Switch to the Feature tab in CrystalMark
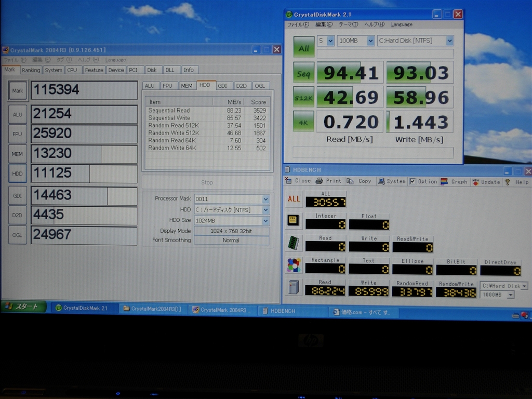 tap(94, 70)
